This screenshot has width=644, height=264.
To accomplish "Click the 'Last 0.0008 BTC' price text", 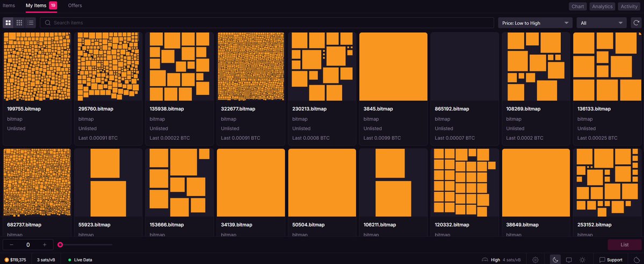I will (x=311, y=138).
